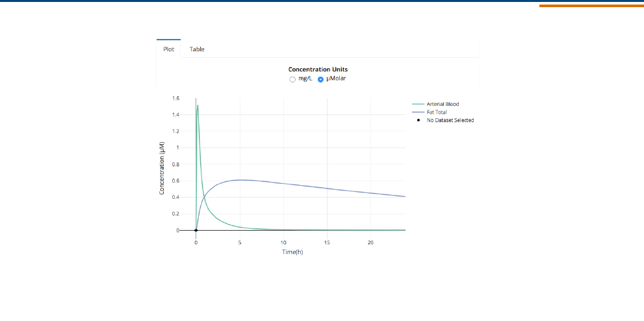
Task: Switch to the Plot tab
Action: pyautogui.click(x=168, y=49)
